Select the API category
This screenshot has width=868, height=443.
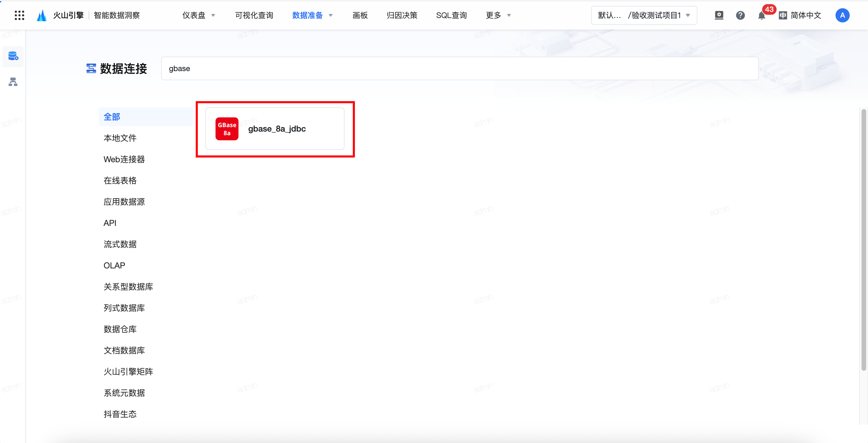point(110,223)
